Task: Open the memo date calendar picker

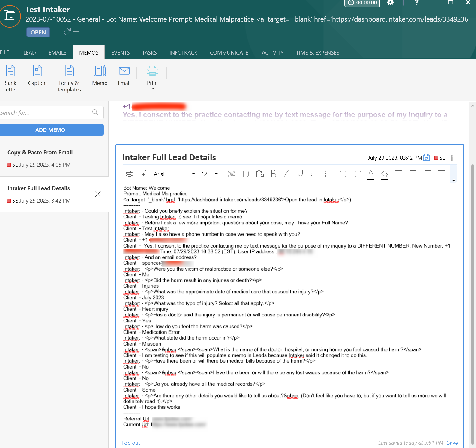Action: tap(426, 158)
